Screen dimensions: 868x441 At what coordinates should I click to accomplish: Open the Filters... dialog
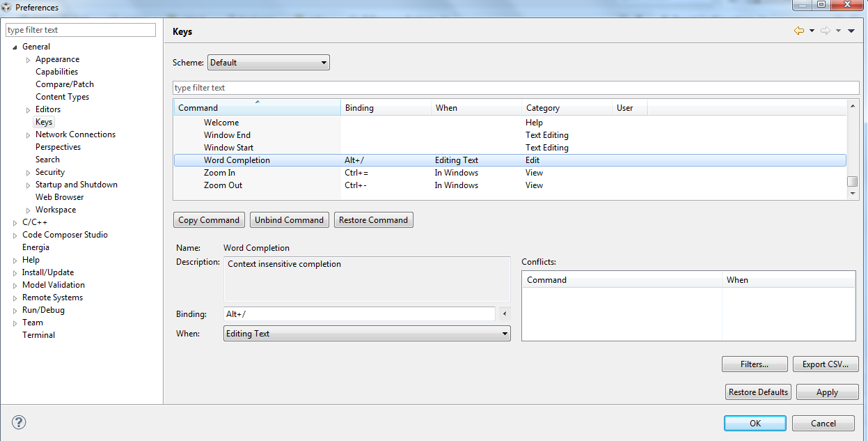click(755, 364)
